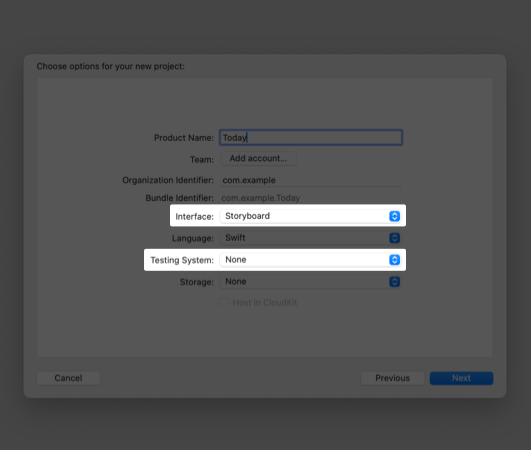Click the Cancel button
This screenshot has width=531, height=450.
tap(68, 378)
